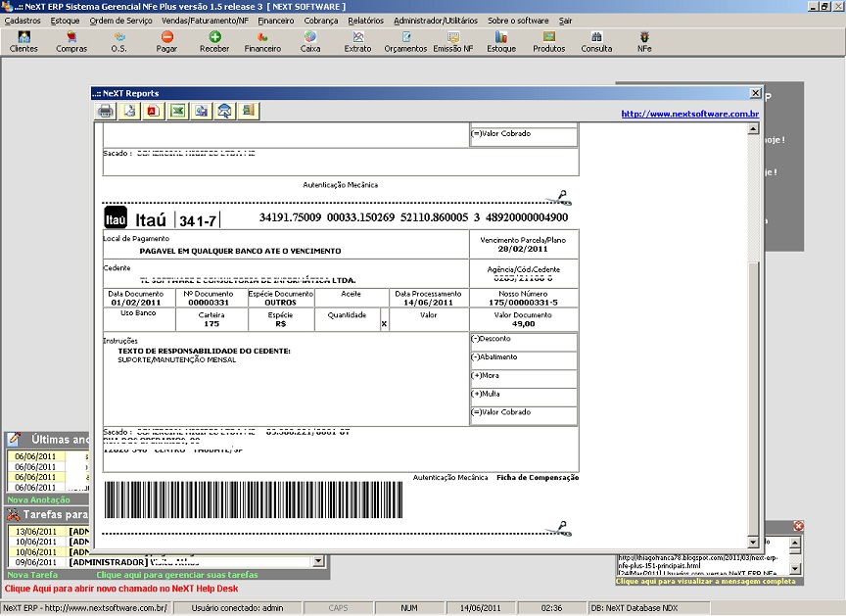This screenshot has height=616, width=846.
Task: Click report scrollbar down arrow
Action: point(754,543)
